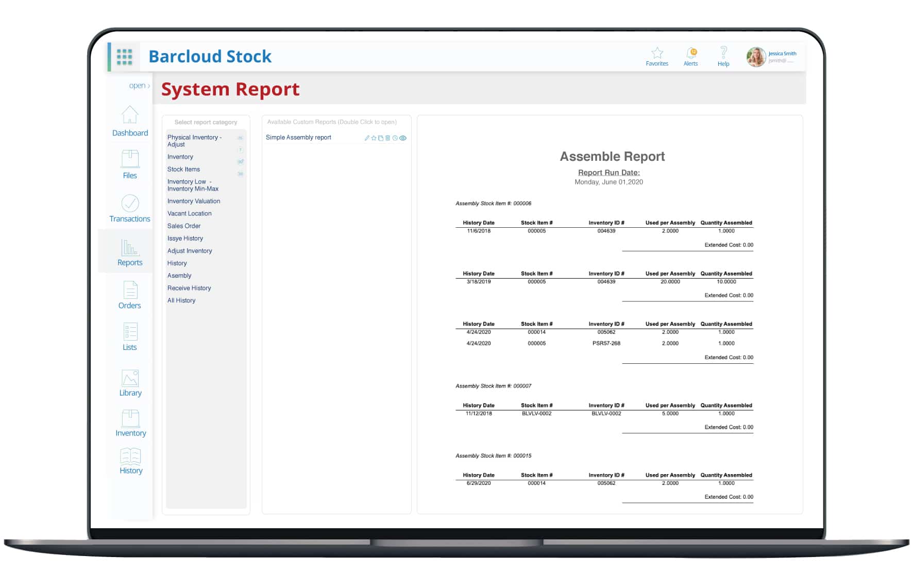This screenshot has height=588, width=913.
Task: Click history date 6/29/2020 cell
Action: tap(479, 483)
